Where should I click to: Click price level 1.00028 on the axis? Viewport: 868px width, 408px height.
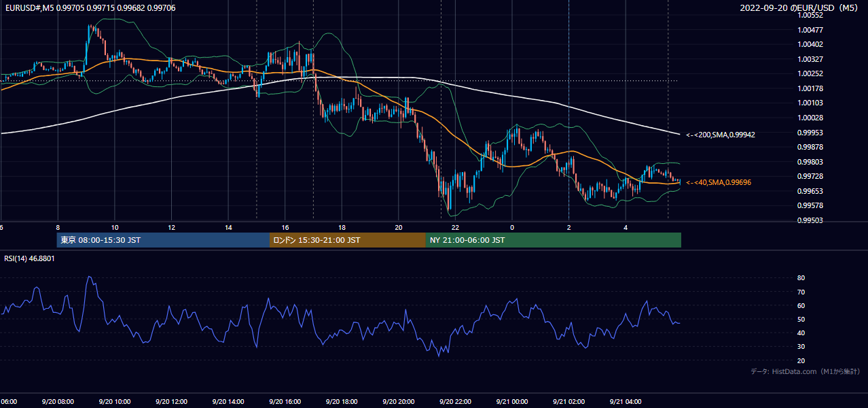[812, 118]
